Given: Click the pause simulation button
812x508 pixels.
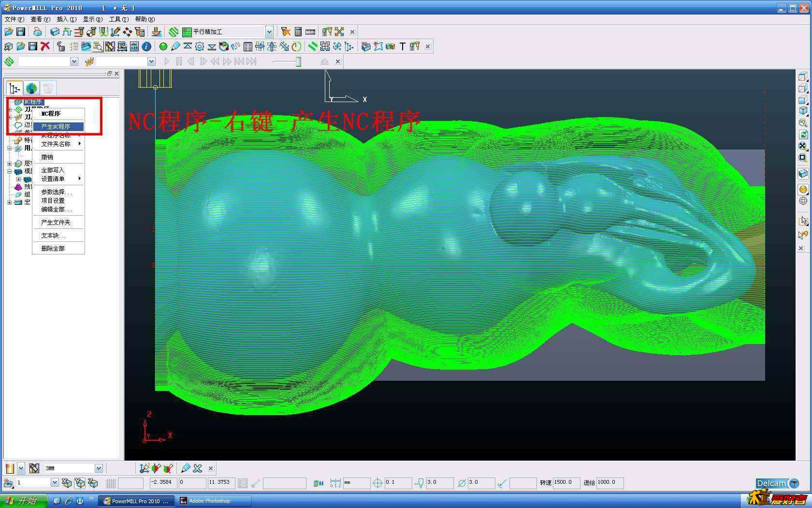Looking at the screenshot, I should (x=179, y=61).
